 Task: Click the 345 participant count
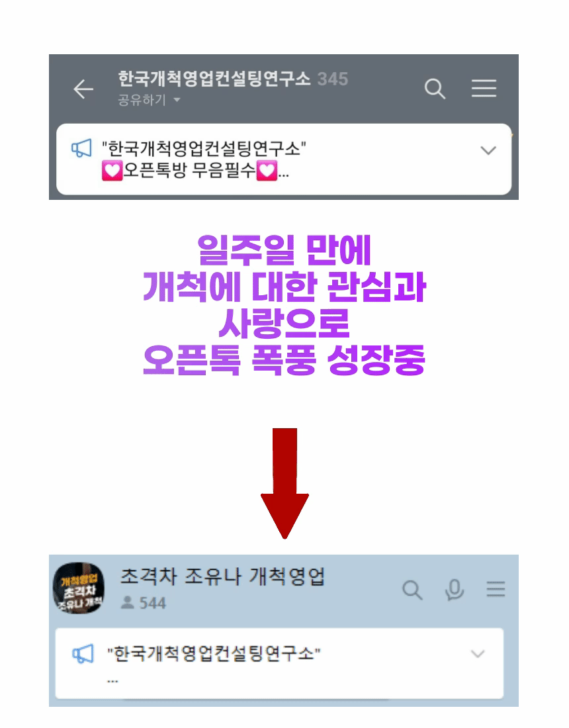coord(333,79)
